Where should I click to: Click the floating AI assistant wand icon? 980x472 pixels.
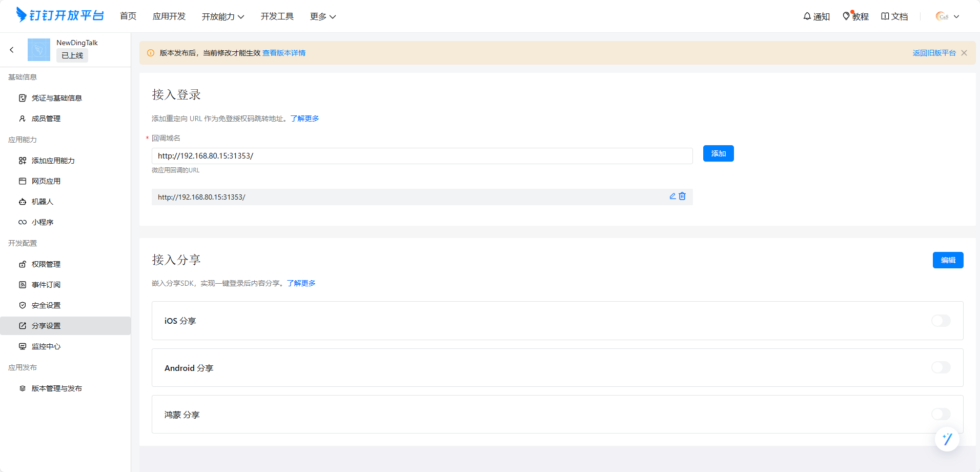click(x=947, y=439)
